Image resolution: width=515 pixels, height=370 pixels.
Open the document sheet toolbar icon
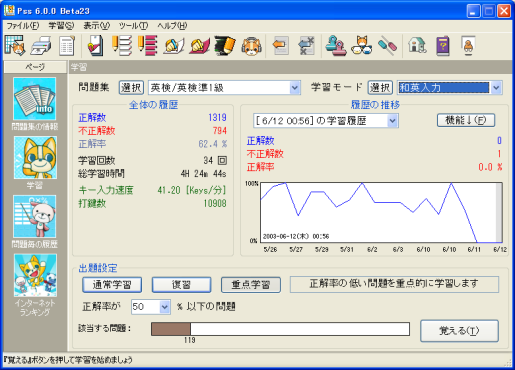click(67, 46)
